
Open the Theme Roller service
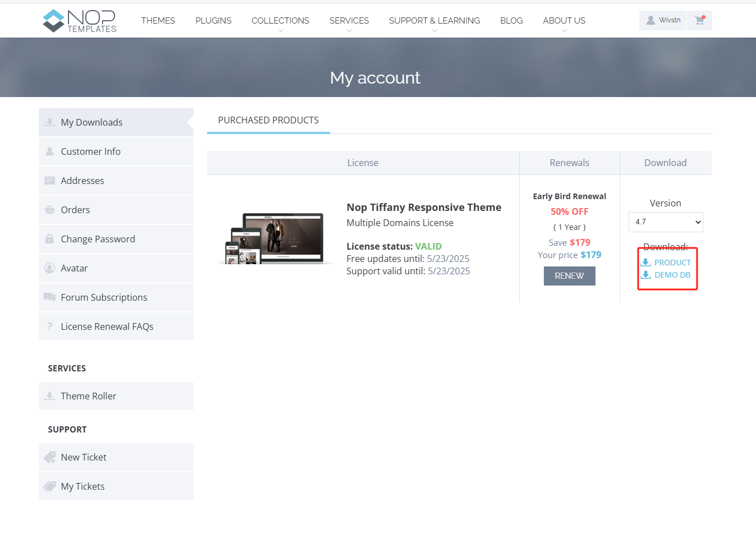point(116,396)
